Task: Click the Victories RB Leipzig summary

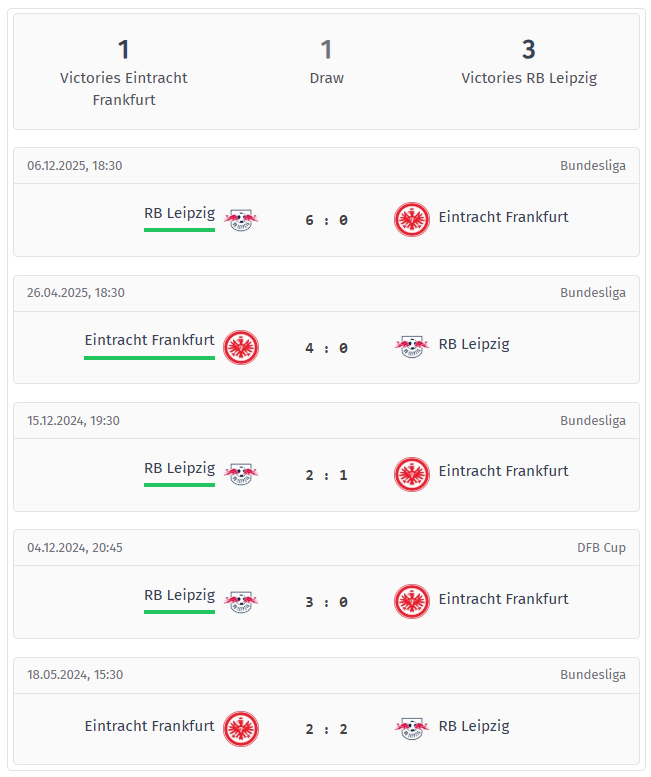Action: pyautogui.click(x=528, y=60)
